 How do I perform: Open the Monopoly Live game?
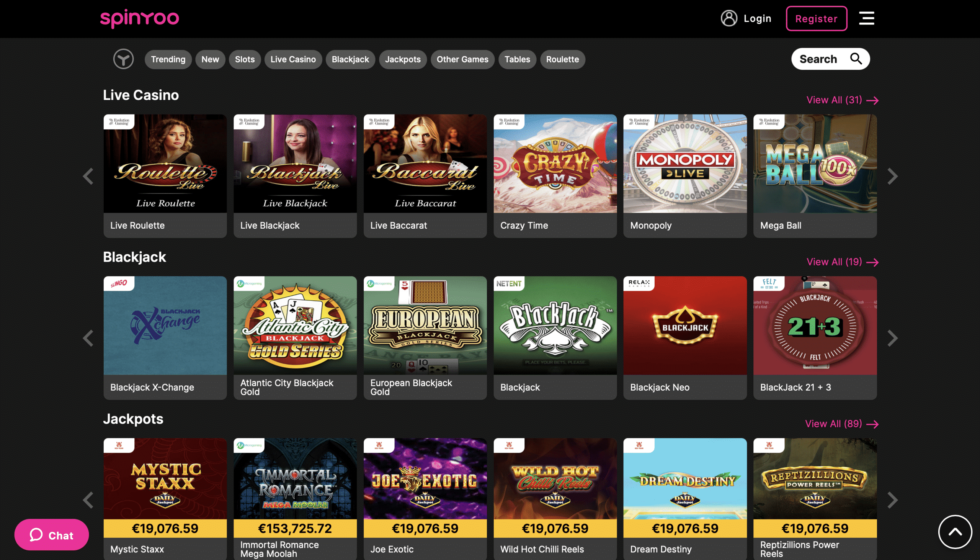(685, 176)
